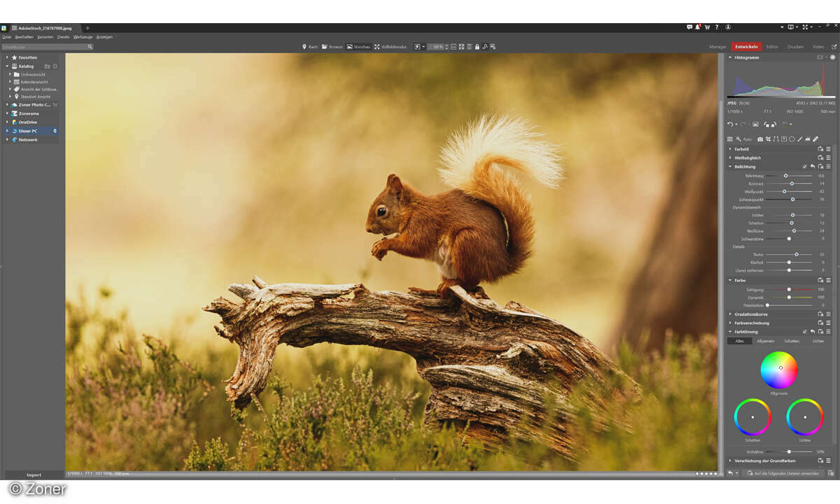Click the cart icon next to Zoner Photo Cloud
Screen dimensions: 840x504
[55, 105]
